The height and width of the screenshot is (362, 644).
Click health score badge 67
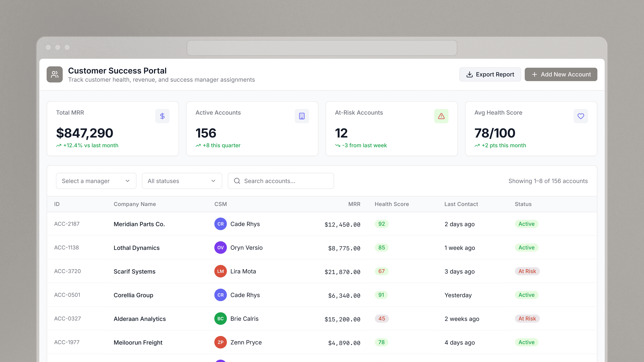pos(382,271)
